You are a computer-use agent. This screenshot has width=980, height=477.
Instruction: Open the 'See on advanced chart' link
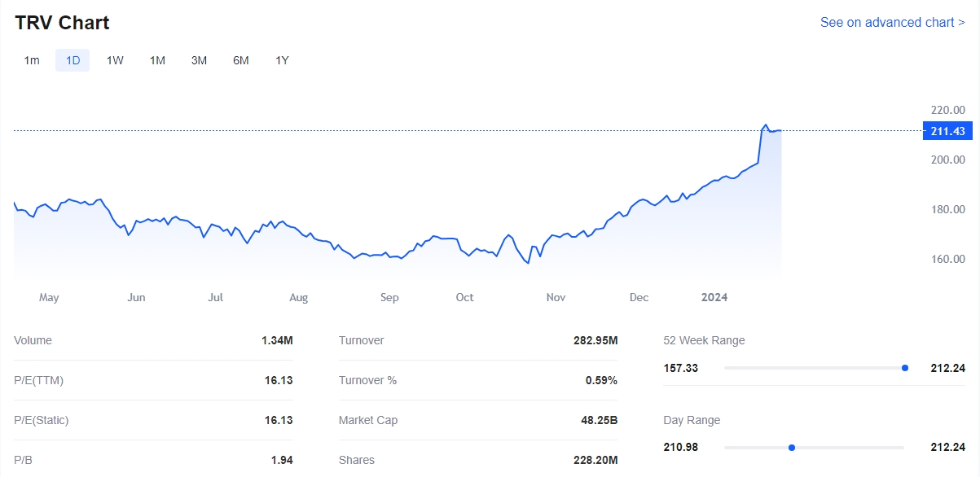(x=892, y=23)
